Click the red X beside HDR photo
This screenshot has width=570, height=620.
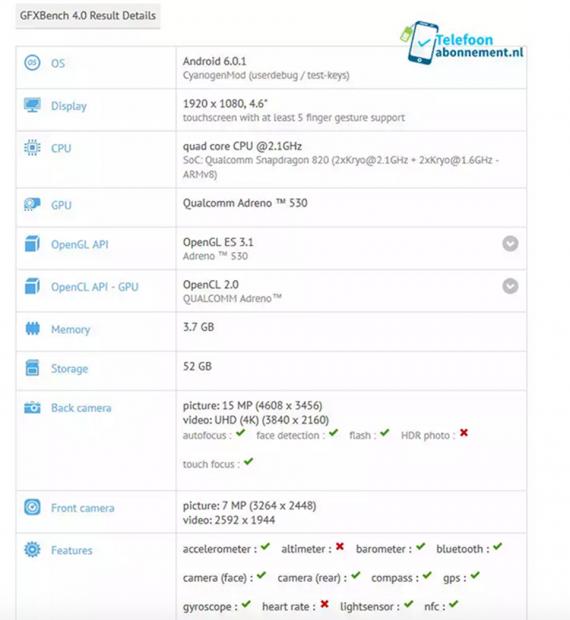464,433
